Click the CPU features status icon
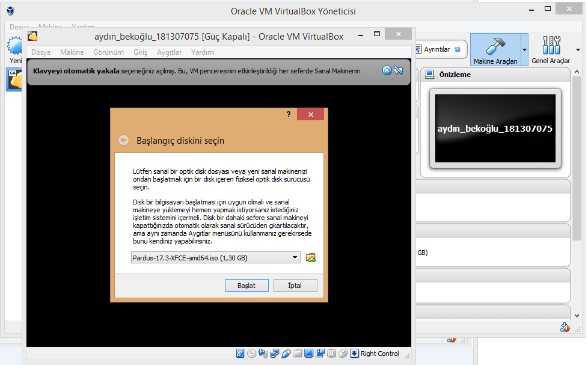Viewport: 588px width, 365px height. point(331,354)
